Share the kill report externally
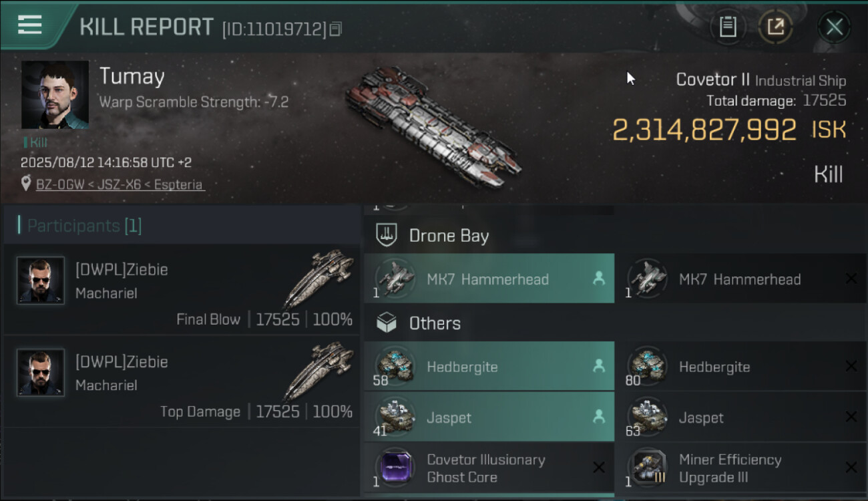Image resolution: width=868 pixels, height=501 pixels. click(775, 27)
